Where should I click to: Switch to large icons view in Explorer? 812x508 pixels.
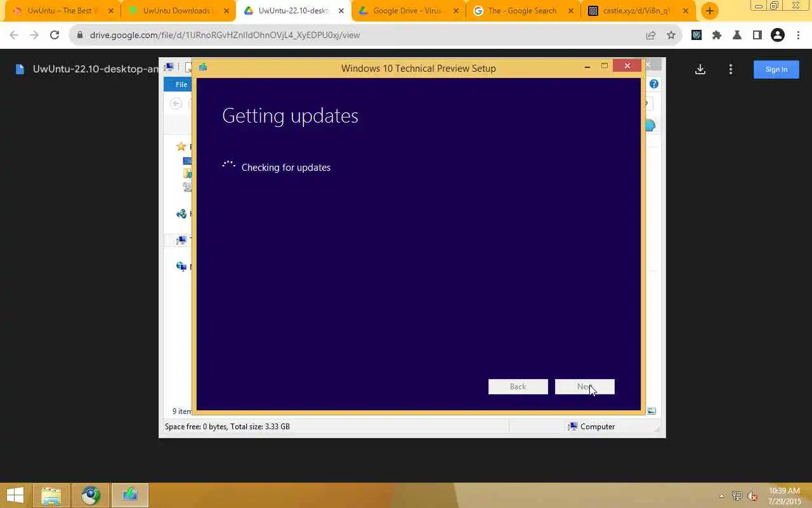pyautogui.click(x=652, y=411)
